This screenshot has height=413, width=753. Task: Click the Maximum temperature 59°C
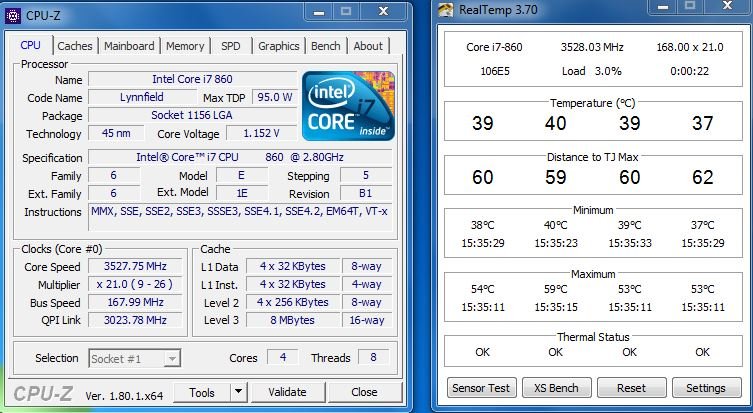click(x=556, y=290)
